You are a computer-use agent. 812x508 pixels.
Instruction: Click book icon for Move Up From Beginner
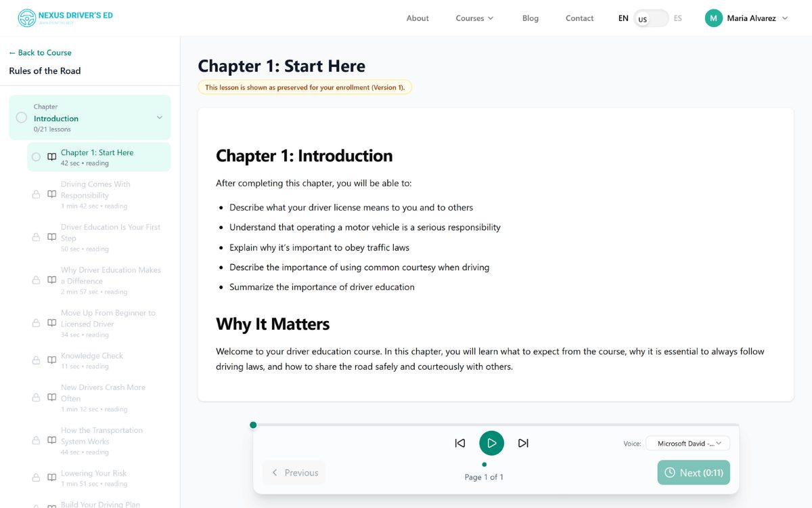(x=52, y=323)
